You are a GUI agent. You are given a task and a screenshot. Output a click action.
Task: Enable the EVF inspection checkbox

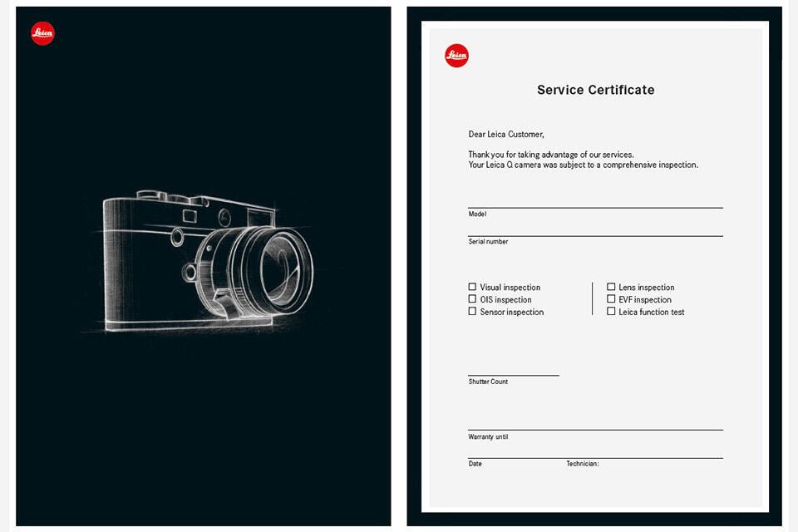tap(611, 299)
